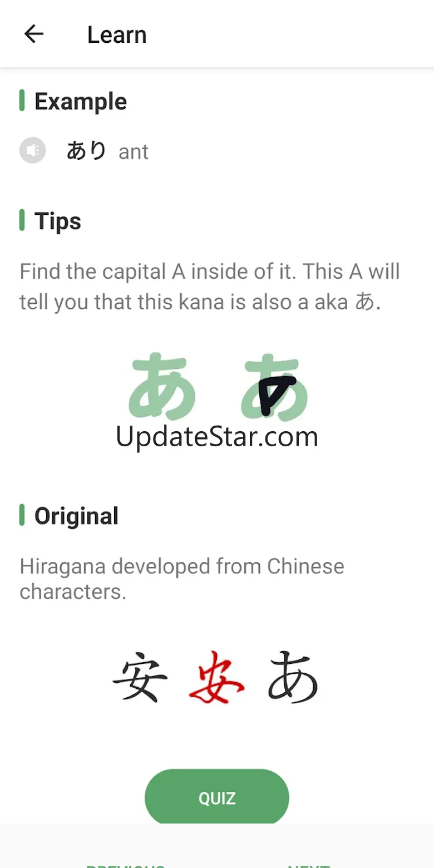Go to the NEXT kana
434x868 pixels.
click(309, 864)
